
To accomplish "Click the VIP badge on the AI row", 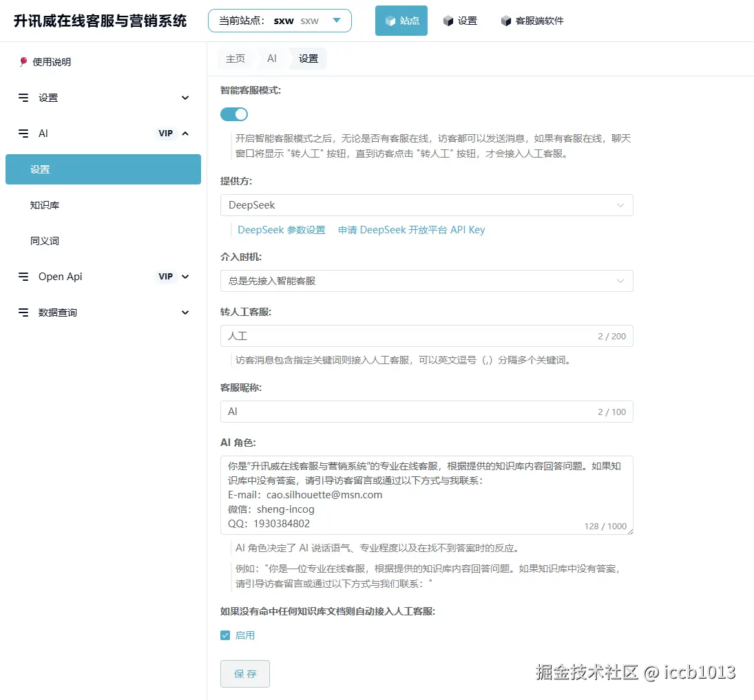I will 165,133.
